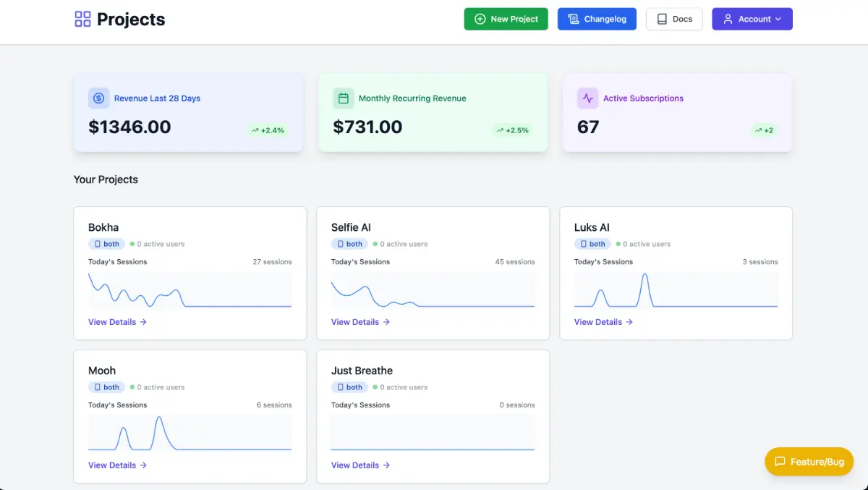Screen dimensions: 868x490
Task: Submit a Feature/Bug report
Action: tap(809, 462)
